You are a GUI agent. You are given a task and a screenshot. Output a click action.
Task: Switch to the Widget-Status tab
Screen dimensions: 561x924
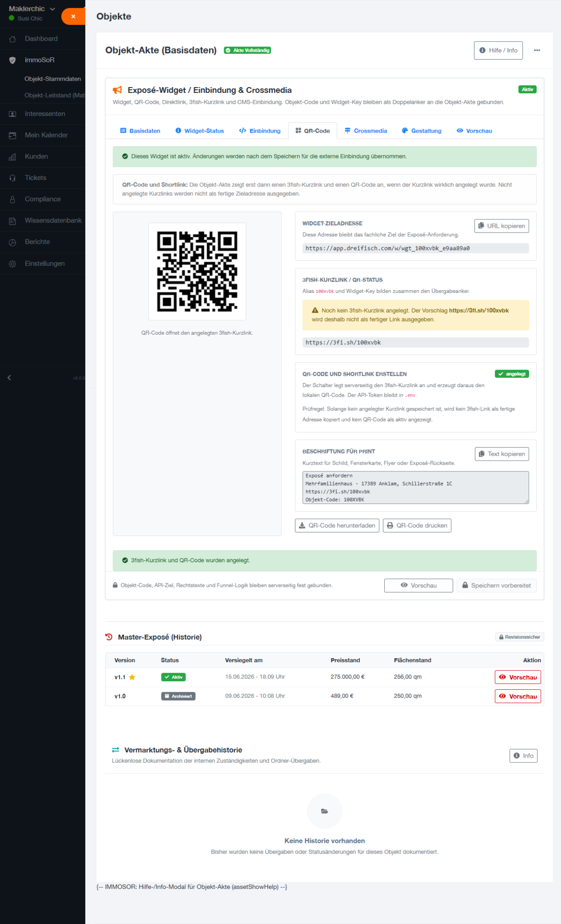point(200,131)
